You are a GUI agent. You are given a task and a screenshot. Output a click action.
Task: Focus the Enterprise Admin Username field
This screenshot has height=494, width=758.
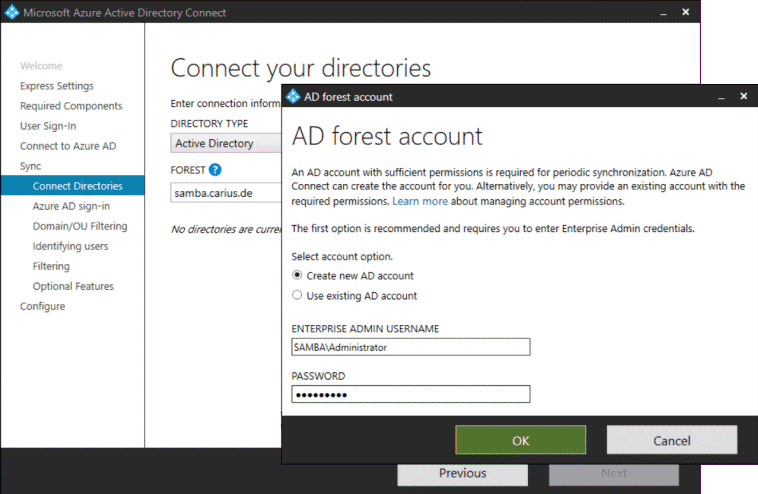coord(410,347)
